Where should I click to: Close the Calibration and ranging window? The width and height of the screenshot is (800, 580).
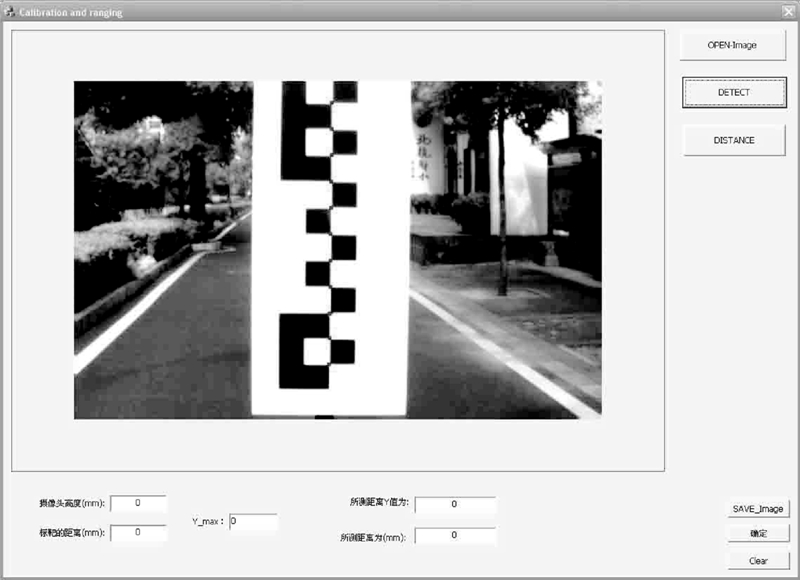788,10
